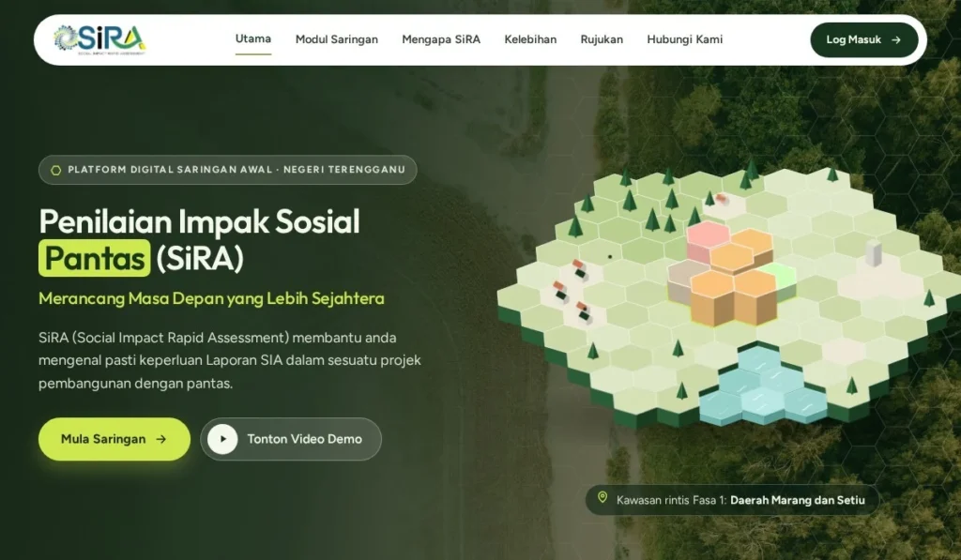
Task: Click 'Merancang Masa Depan yang Lebih Sejahtera' tagline
Action: click(x=211, y=298)
